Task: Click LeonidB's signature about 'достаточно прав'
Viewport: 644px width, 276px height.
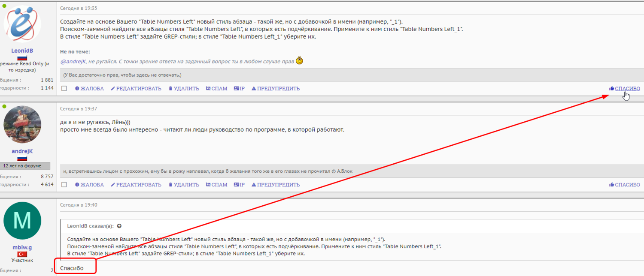Action: [x=122, y=75]
